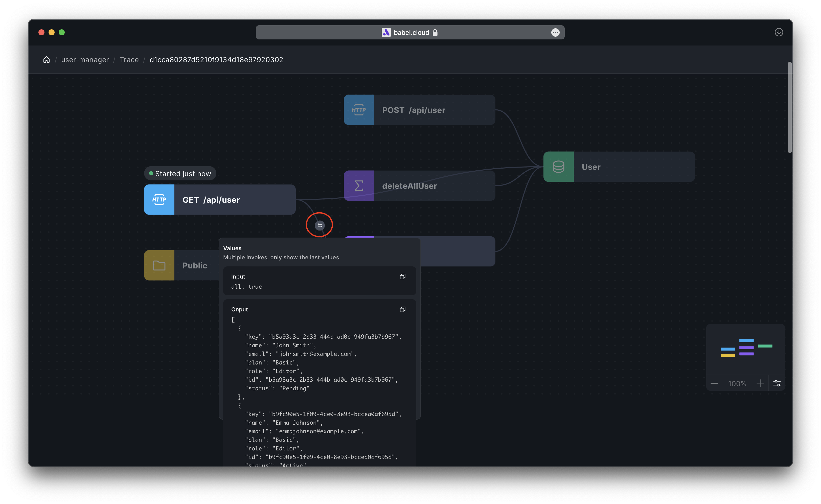Viewport: 821px width, 504px height.
Task: Open canvas view settings sliders icon
Action: pyautogui.click(x=777, y=383)
